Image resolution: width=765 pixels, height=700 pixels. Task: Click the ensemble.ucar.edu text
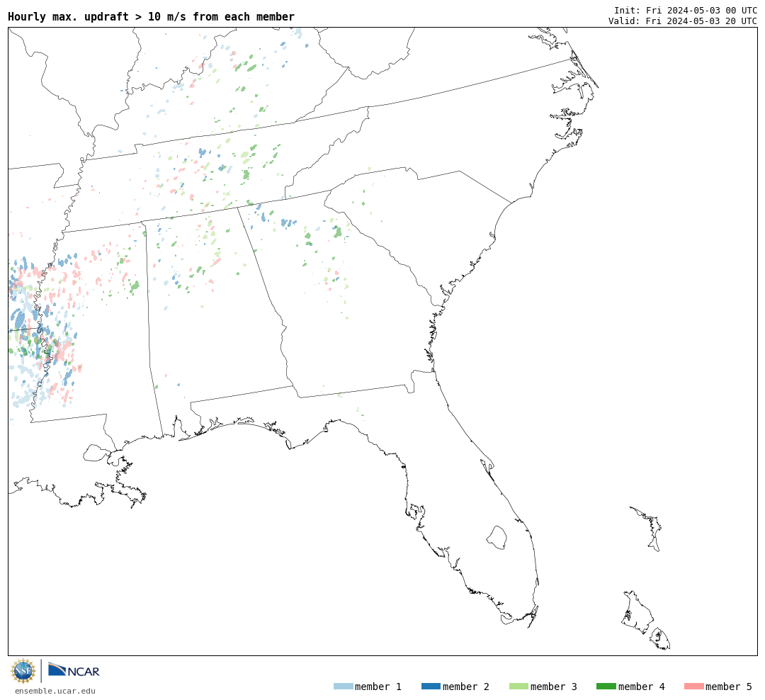point(55,691)
